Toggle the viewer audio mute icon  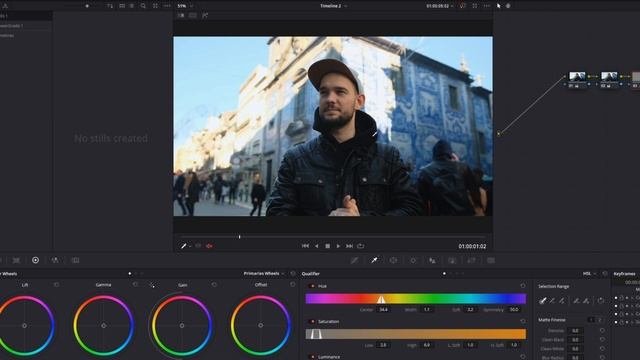209,246
